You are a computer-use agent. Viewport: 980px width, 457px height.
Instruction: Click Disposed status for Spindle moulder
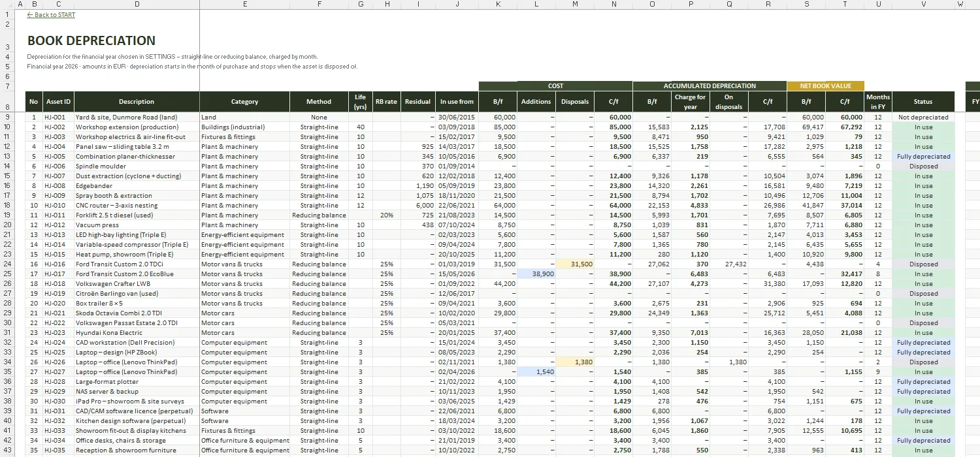coord(923,166)
